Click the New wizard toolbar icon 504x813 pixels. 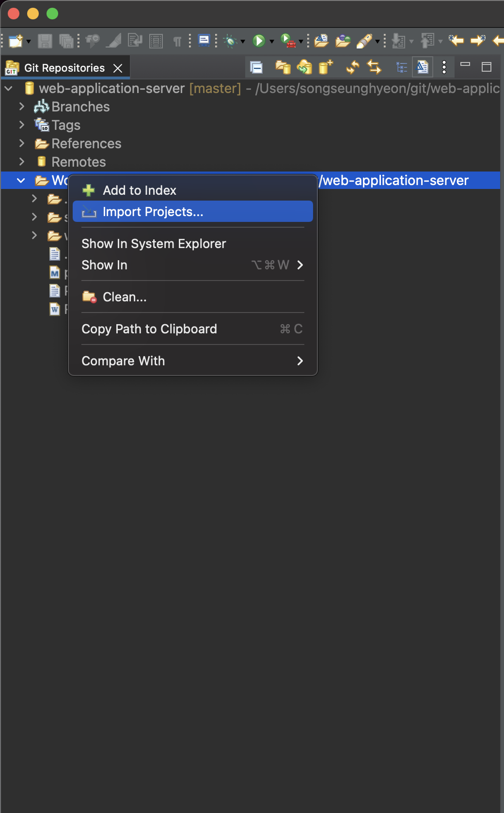click(x=16, y=41)
